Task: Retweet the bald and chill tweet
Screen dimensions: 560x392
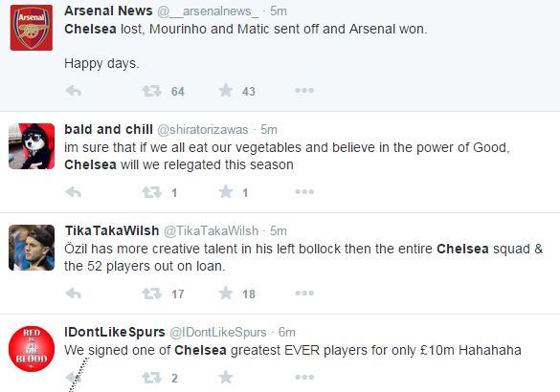Action: click(152, 192)
